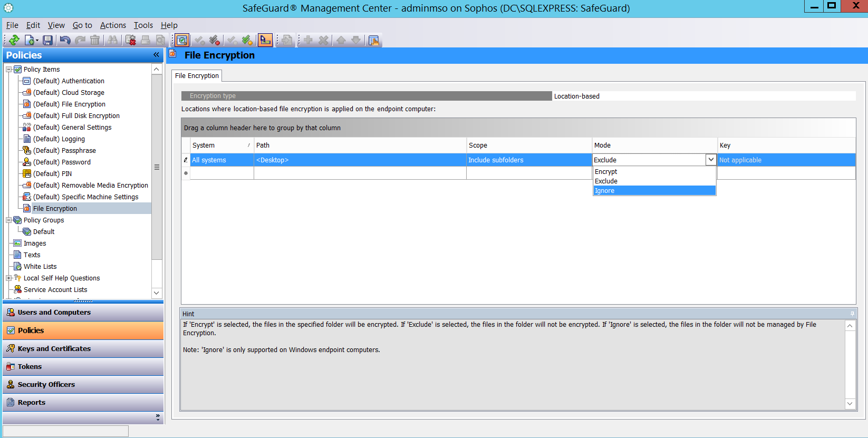Open the View menu
The height and width of the screenshot is (438, 868).
[x=56, y=25]
